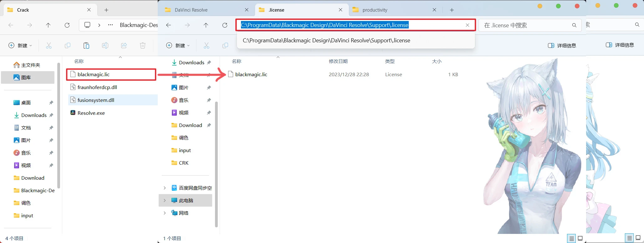
Task: Click the search magnifier in .license search box
Action: click(x=574, y=25)
